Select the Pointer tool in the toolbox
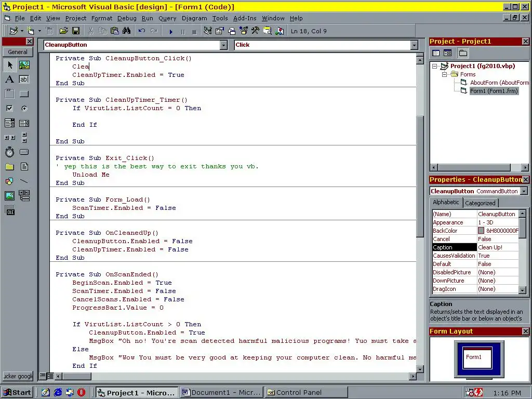This screenshot has height=399, width=532. coord(10,65)
